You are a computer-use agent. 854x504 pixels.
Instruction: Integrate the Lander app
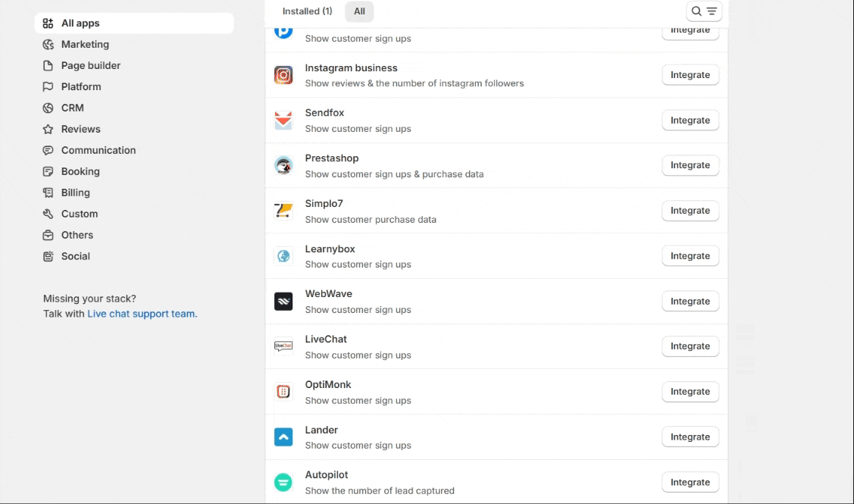pyautogui.click(x=690, y=437)
